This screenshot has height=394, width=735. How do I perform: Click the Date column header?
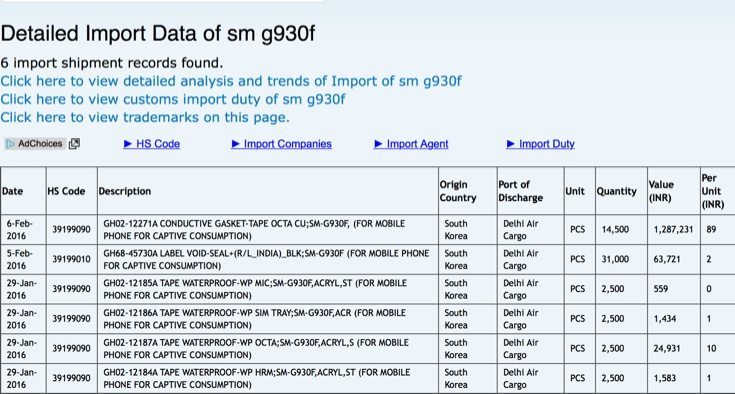13,191
